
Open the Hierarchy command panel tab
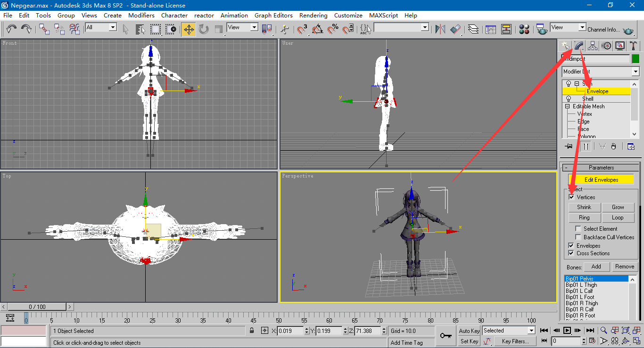pyautogui.click(x=593, y=46)
